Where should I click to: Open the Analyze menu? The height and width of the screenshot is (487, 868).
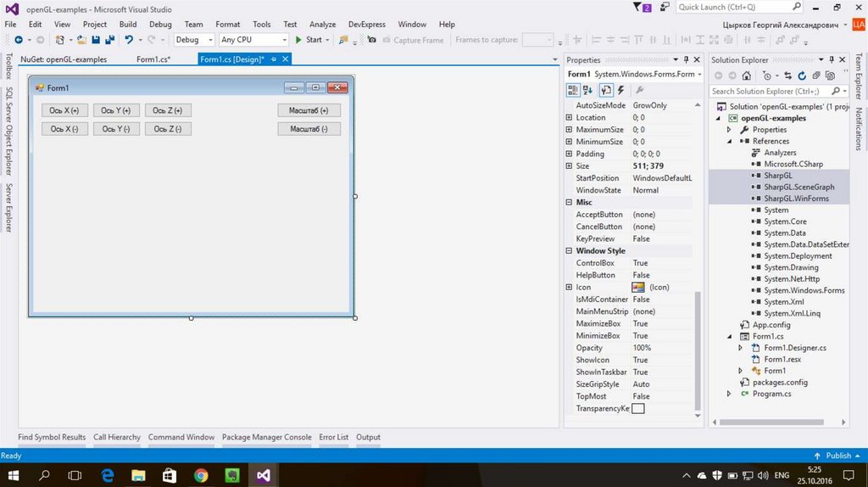[x=322, y=25]
